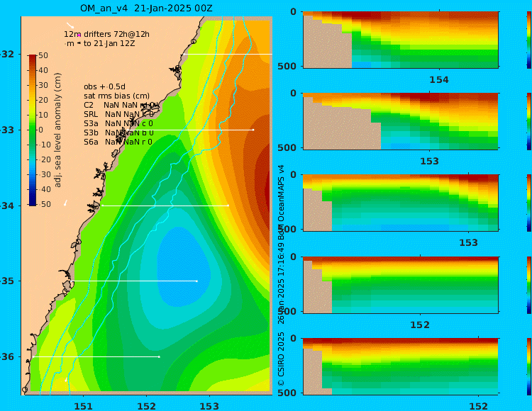Image resolution: width=532 pixels, height=411 pixels.
Task: Click the -32 latitude axis label
Action: click(7, 55)
